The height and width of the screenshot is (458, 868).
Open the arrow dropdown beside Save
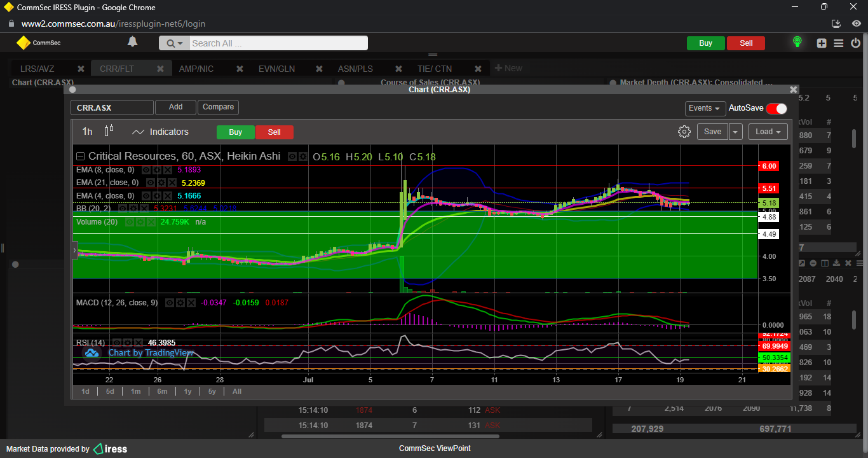pyautogui.click(x=736, y=132)
